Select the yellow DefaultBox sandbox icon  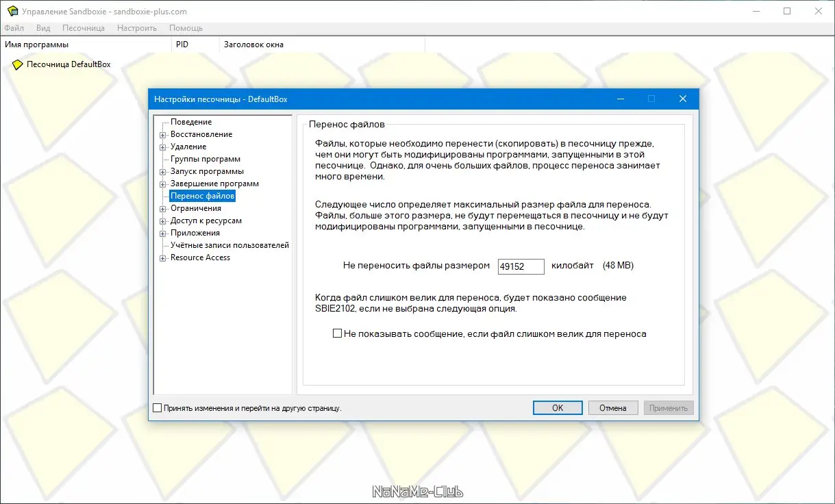[x=18, y=64]
